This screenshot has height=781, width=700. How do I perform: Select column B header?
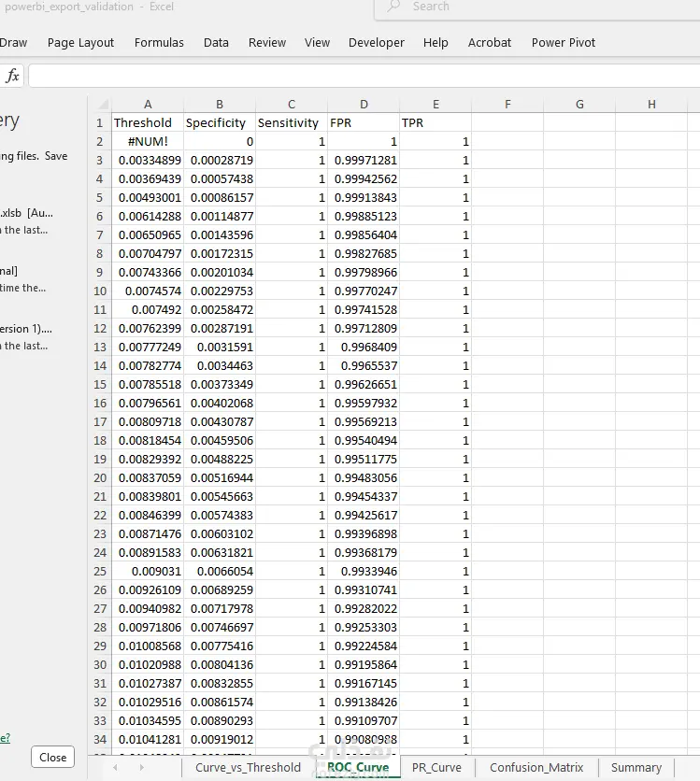coord(220,104)
